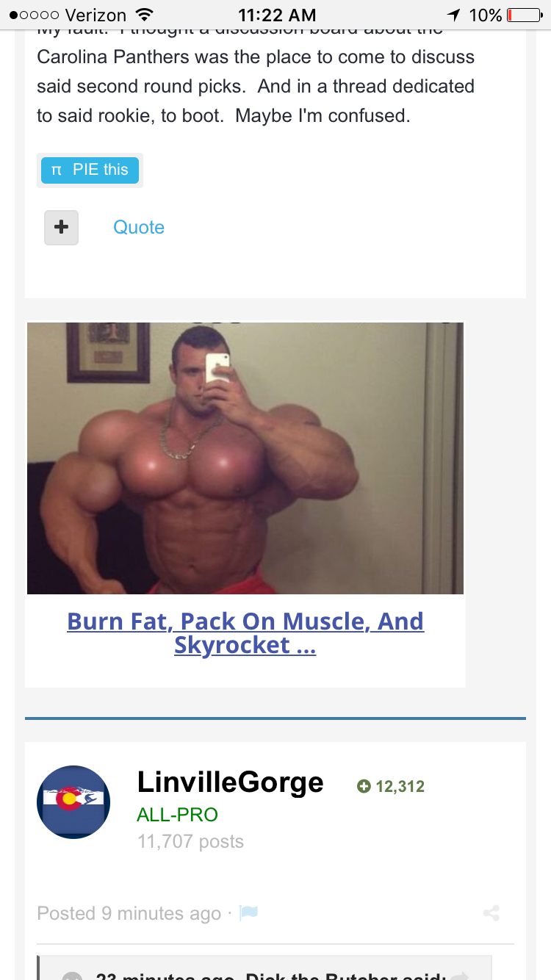This screenshot has width=551, height=980.
Task: Open the LinvilleGorge username profile link
Action: point(231,782)
